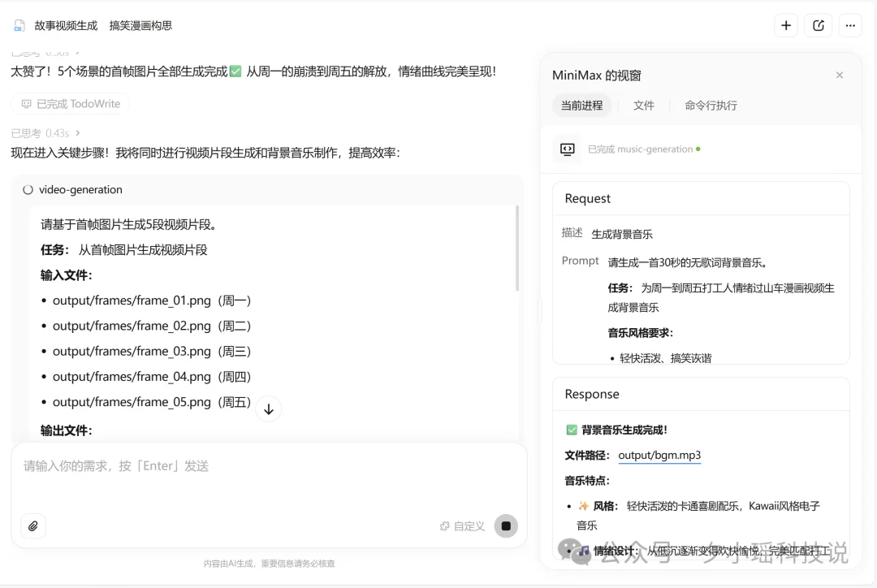
Task: Open the more options (...) menu icon
Action: (x=849, y=25)
